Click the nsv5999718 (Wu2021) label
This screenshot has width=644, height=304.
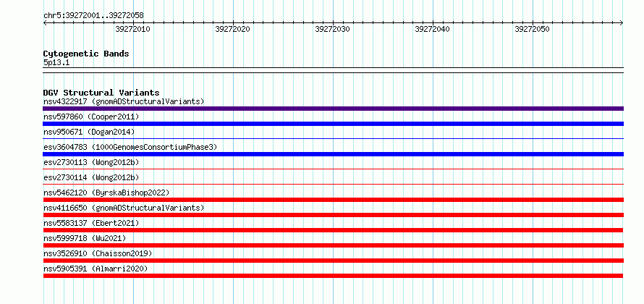(85, 238)
